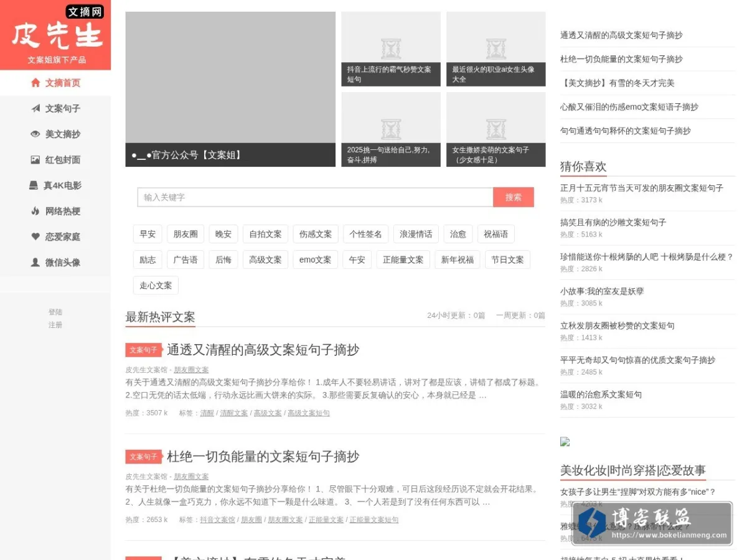
Task: Open sidebar link 句句通透句句释怀的文案短句子摘抄
Action: click(x=626, y=131)
